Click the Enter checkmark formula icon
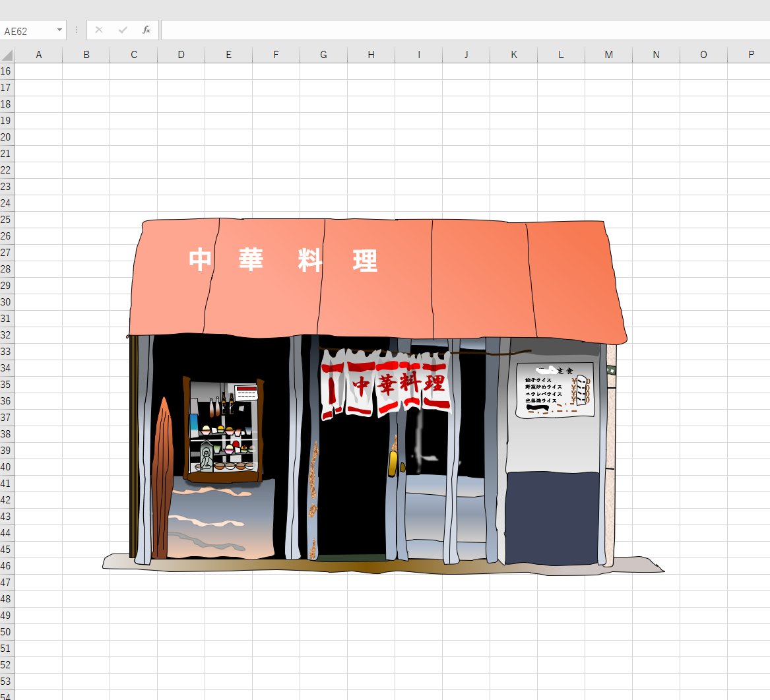 pyautogui.click(x=123, y=30)
